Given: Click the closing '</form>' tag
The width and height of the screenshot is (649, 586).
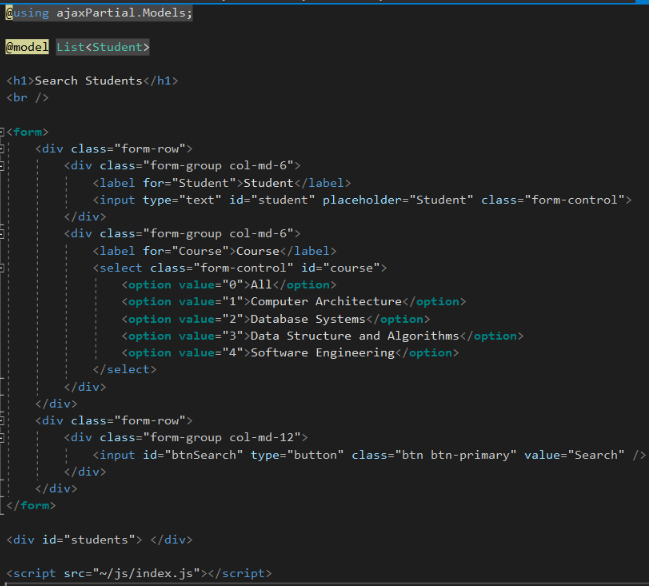Looking at the screenshot, I should (x=31, y=505).
